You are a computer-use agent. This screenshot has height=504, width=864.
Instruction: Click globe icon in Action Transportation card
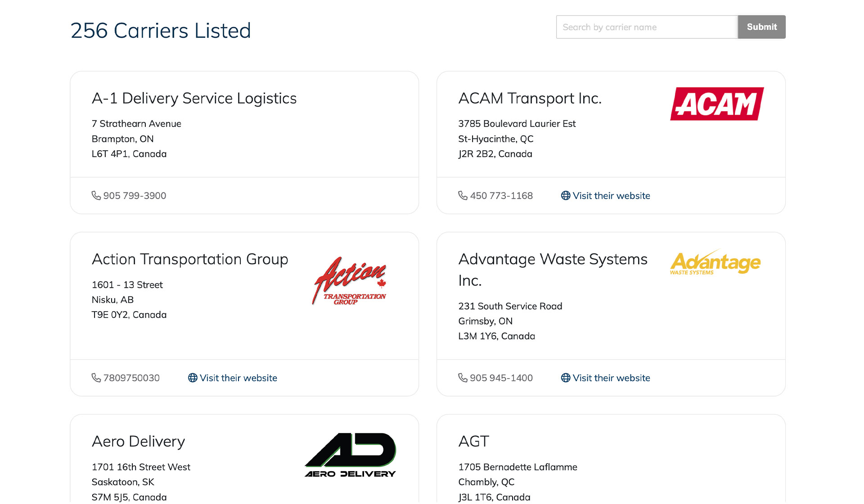(193, 378)
